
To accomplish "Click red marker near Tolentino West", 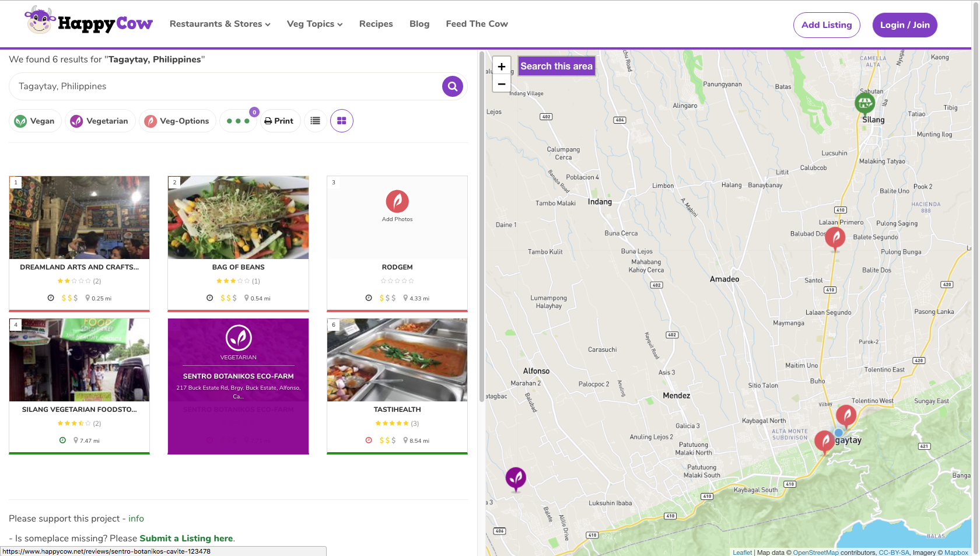I will [x=846, y=416].
